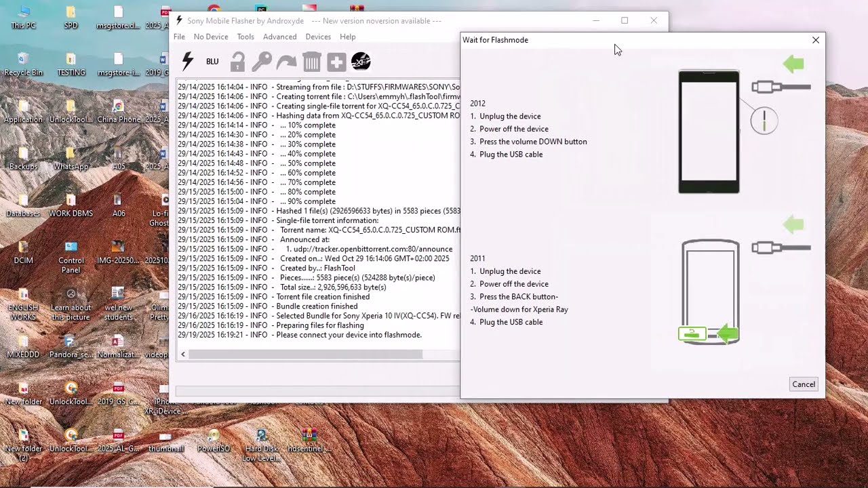The height and width of the screenshot is (488, 868).
Task: Click the XperiFirm round black icon
Action: [x=361, y=62]
